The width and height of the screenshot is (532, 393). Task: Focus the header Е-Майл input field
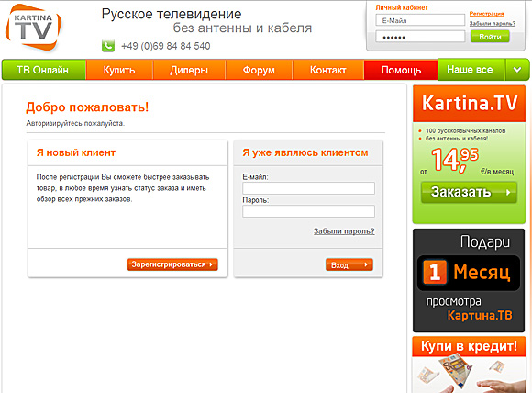[x=420, y=20]
